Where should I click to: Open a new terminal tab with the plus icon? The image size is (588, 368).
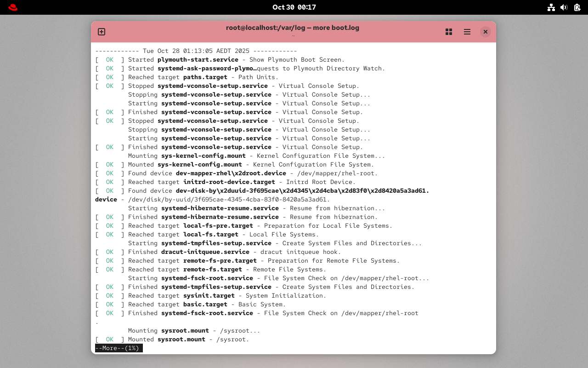101,32
